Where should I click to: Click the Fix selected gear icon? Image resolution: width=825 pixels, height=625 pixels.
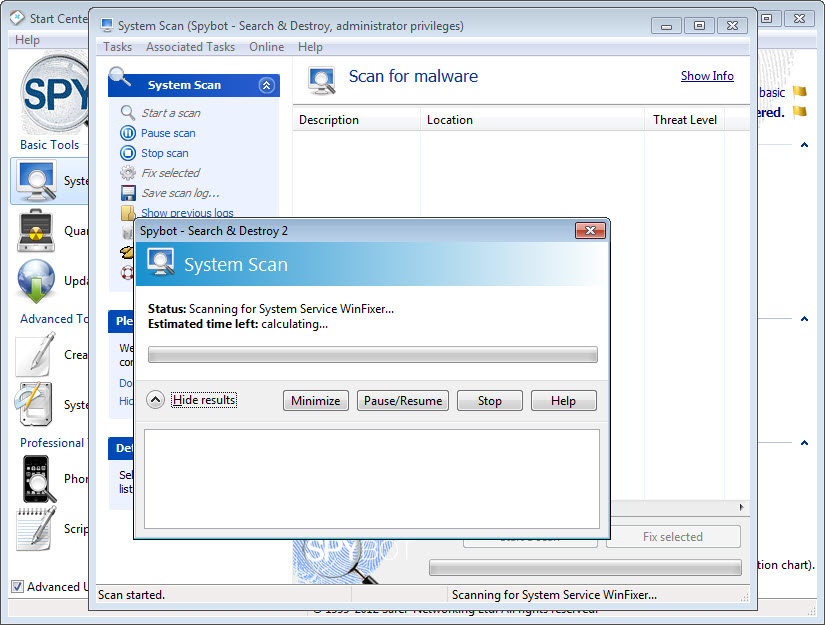coord(128,173)
